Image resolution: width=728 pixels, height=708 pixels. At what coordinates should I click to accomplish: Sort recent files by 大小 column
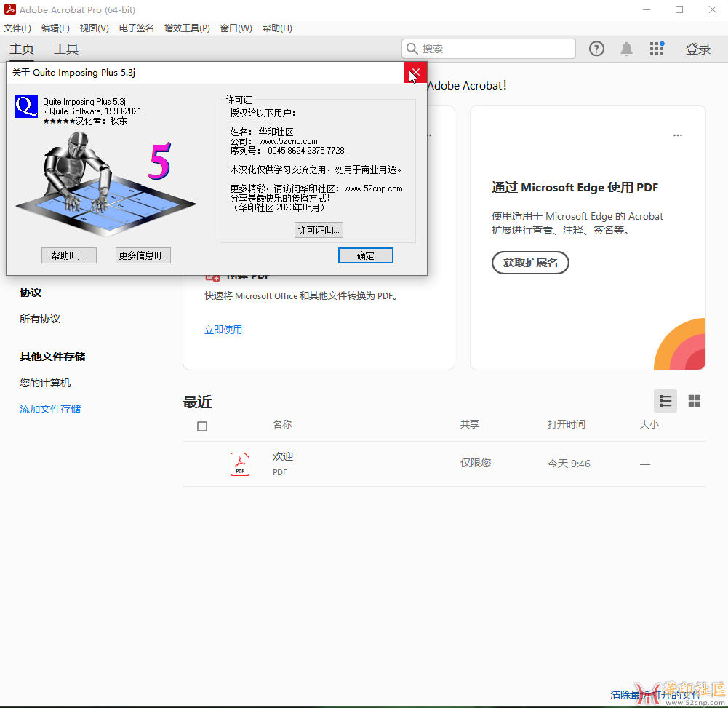pyautogui.click(x=649, y=424)
